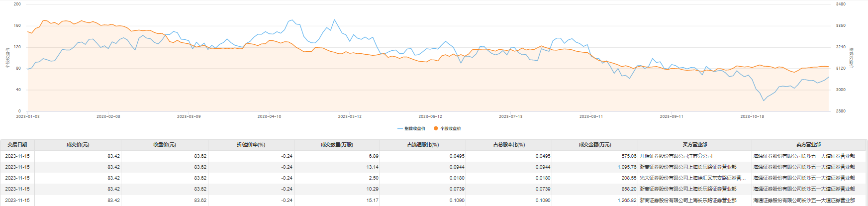Click the 成交价(元) column header
868x206 pixels.
point(78,145)
